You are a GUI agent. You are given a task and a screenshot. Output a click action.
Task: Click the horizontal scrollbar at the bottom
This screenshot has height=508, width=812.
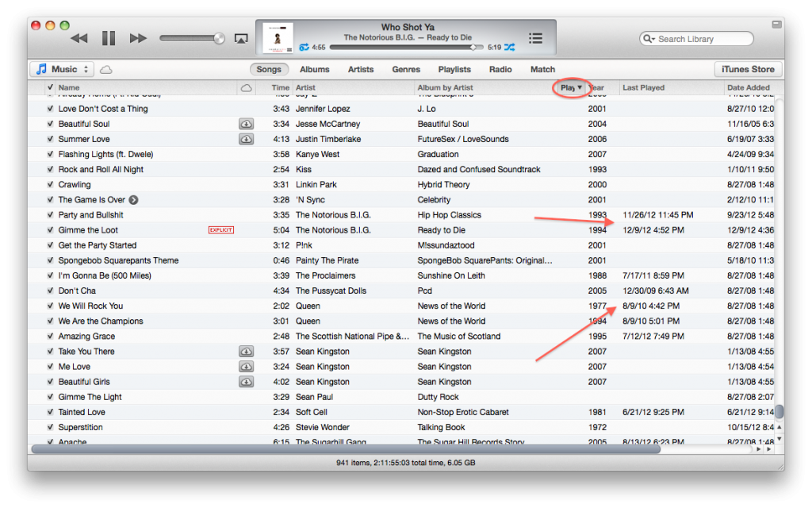coord(346,449)
